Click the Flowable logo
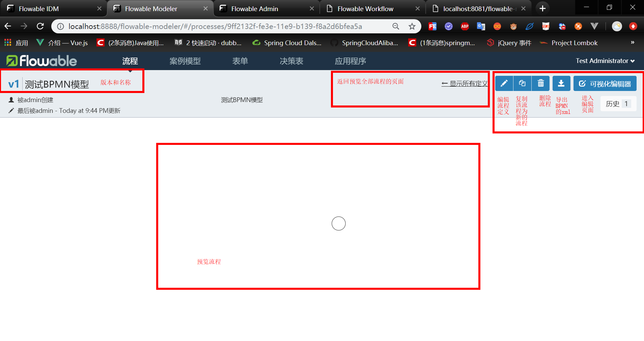Screen dimensions: 644x341 click(x=41, y=61)
